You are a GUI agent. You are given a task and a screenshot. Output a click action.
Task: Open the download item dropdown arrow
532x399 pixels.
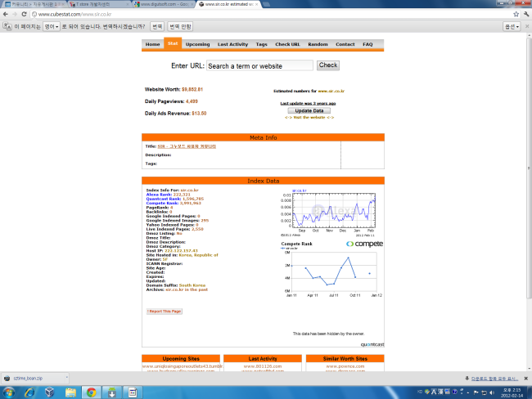click(66, 377)
